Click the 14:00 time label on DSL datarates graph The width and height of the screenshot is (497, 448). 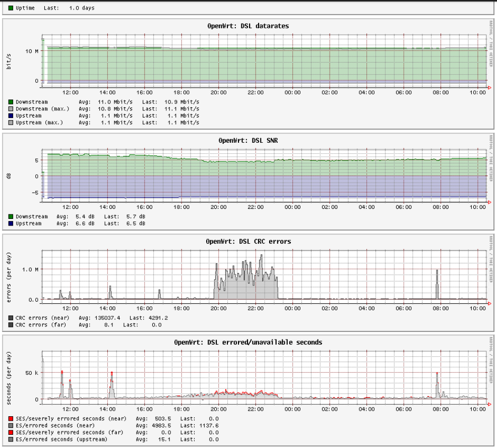107,93
